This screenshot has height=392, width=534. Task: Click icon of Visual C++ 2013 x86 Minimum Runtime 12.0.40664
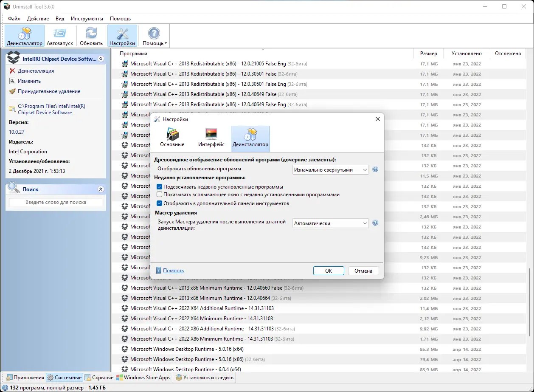[125, 298]
